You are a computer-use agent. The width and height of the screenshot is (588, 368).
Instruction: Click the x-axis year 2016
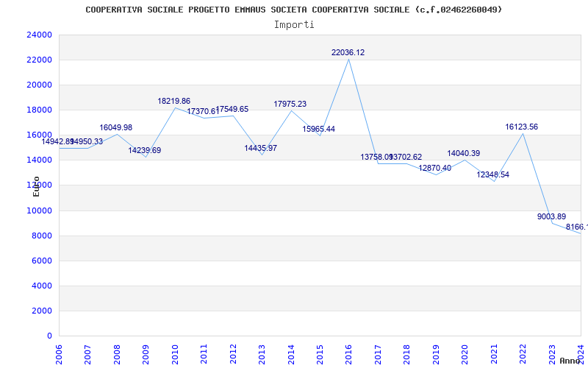(x=348, y=354)
